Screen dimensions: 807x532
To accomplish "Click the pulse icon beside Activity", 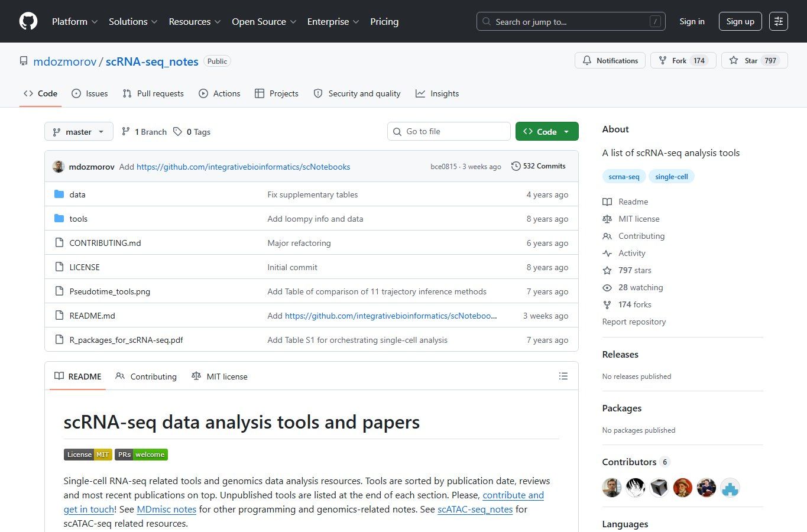I will (x=607, y=253).
